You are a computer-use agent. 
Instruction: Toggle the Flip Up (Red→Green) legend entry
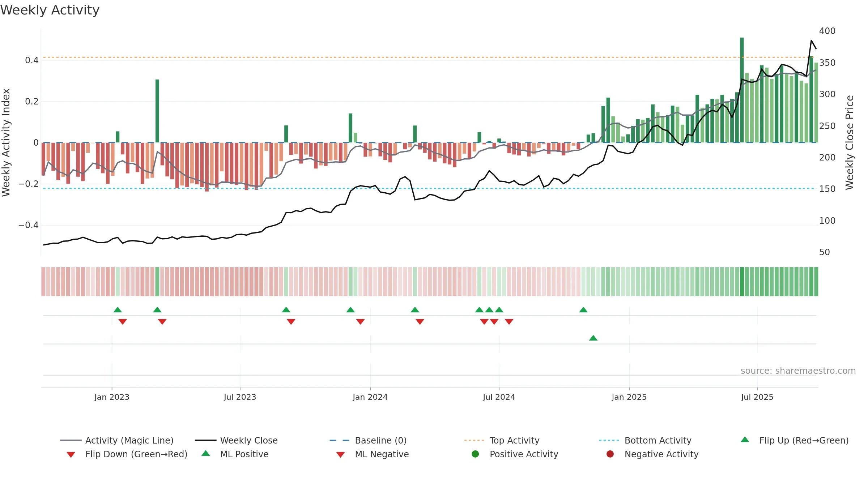pyautogui.click(x=794, y=440)
